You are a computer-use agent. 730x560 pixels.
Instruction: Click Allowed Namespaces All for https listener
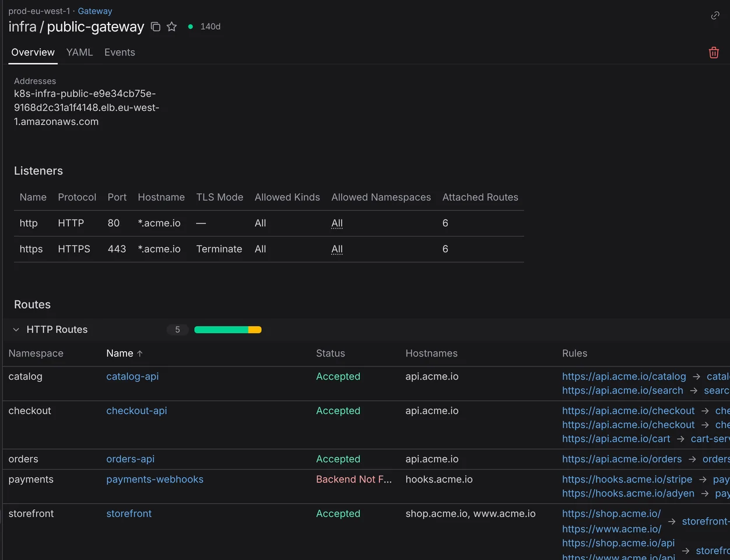coord(337,249)
